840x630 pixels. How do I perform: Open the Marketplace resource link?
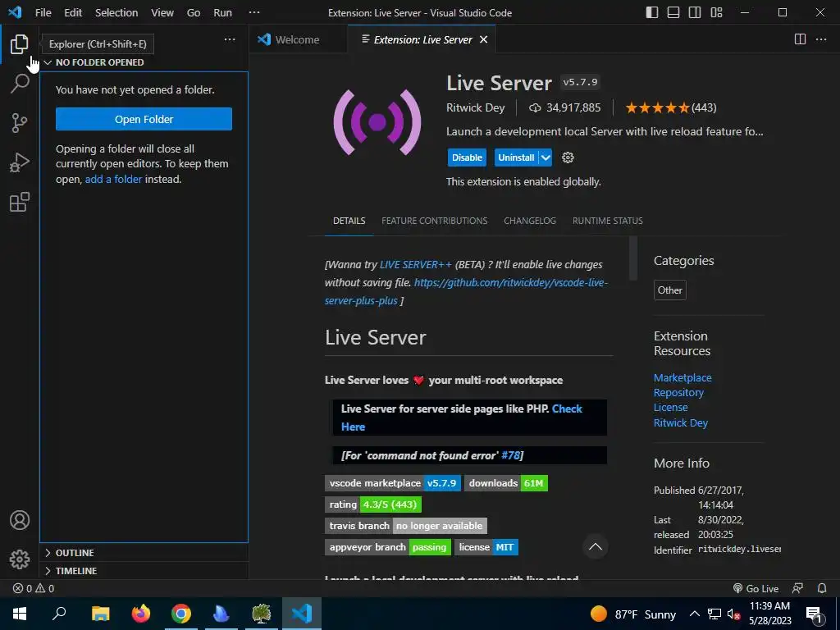click(682, 377)
